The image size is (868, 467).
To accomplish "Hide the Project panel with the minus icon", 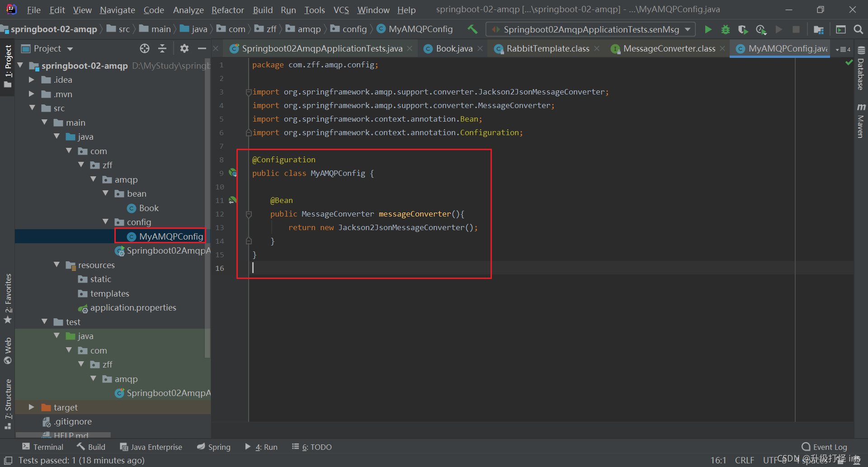I will coord(202,48).
